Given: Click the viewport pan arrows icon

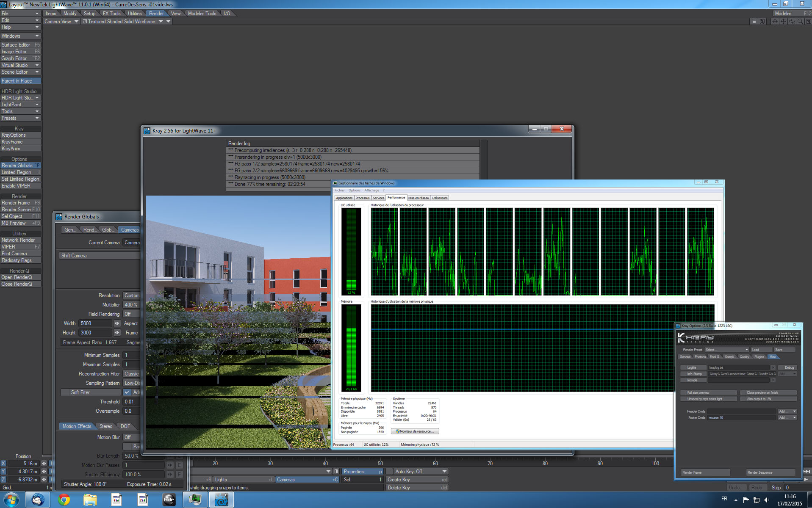Looking at the screenshot, I should pos(783,22).
